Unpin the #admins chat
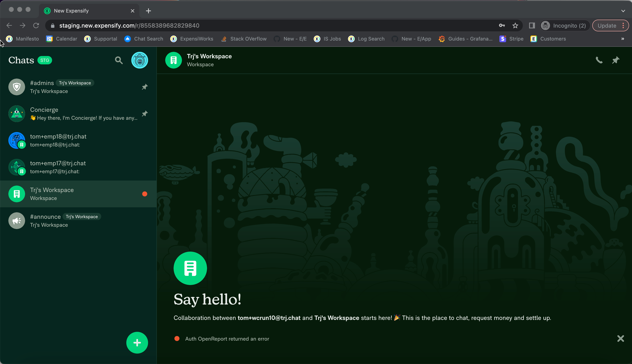Image resolution: width=632 pixels, height=364 pixels. click(x=145, y=87)
